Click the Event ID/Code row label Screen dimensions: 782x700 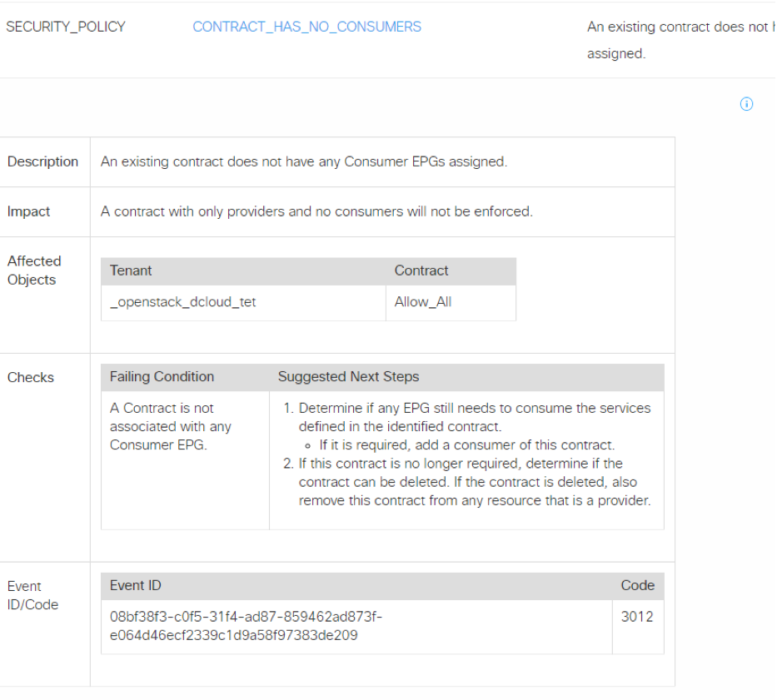(33, 595)
